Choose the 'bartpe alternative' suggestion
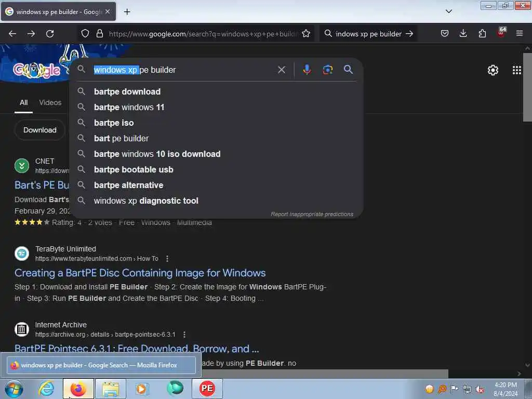Viewport: 532px width, 399px height. coord(216,185)
